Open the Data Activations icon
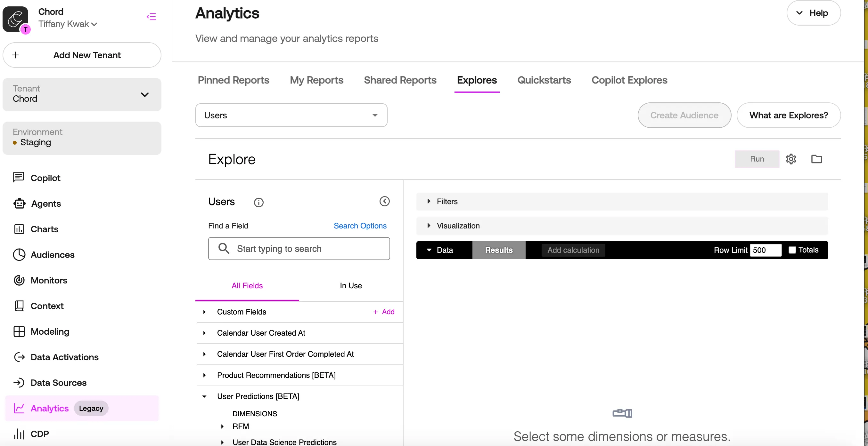The height and width of the screenshot is (446, 868). (x=19, y=357)
